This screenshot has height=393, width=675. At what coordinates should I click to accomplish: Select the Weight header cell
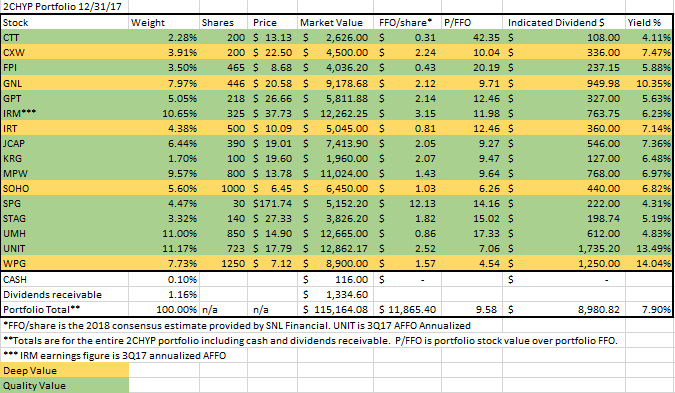pos(164,22)
